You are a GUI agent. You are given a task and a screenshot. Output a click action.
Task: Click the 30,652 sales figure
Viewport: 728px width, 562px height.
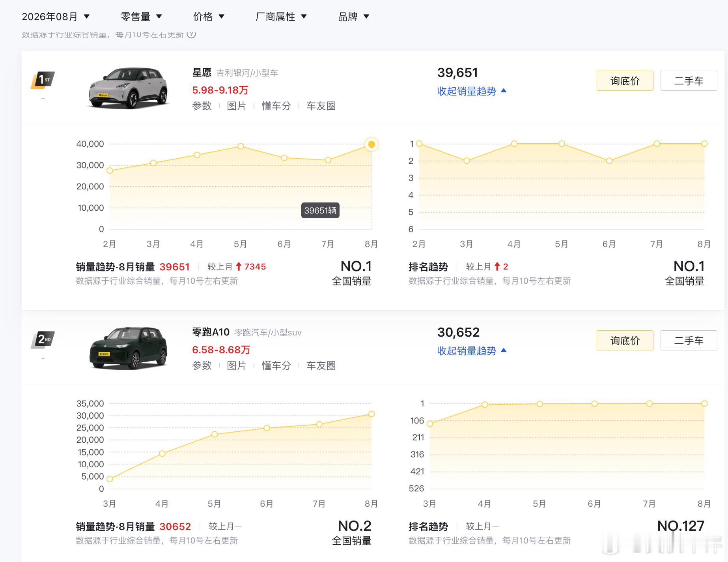click(458, 332)
